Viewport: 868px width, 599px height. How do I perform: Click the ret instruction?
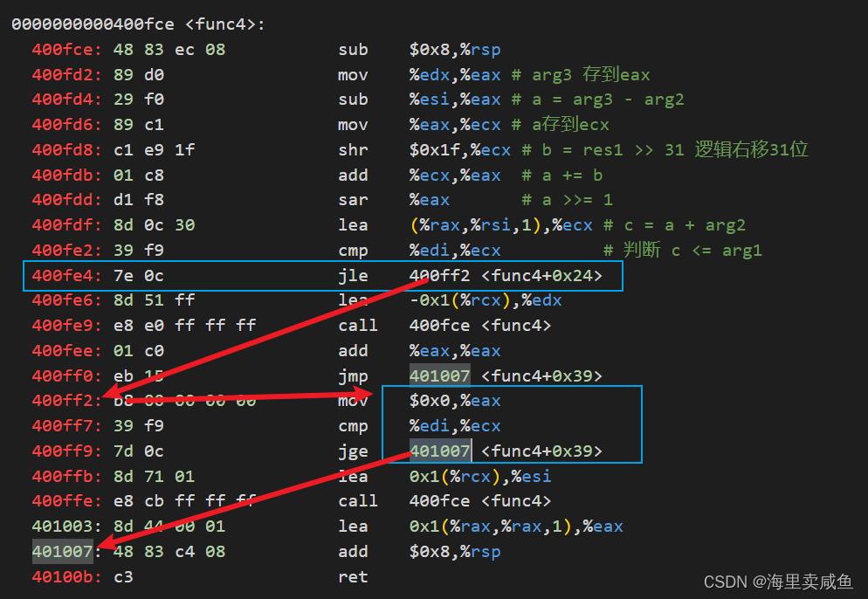[x=353, y=577]
